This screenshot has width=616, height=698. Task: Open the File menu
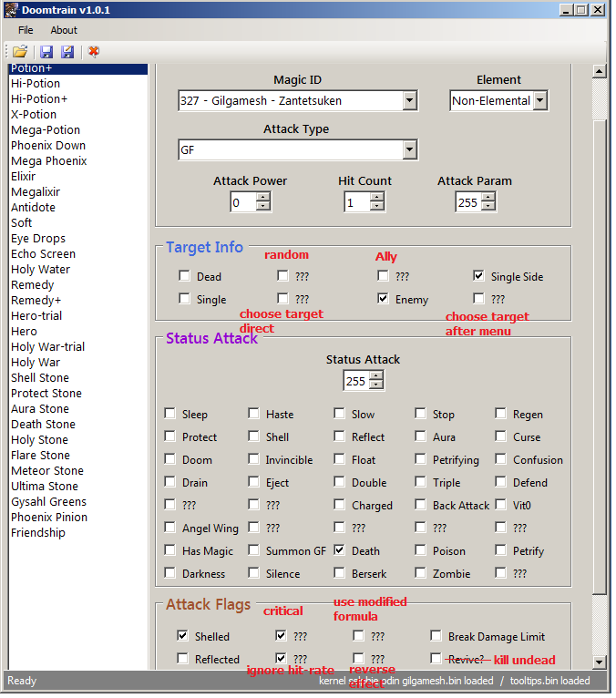click(26, 30)
